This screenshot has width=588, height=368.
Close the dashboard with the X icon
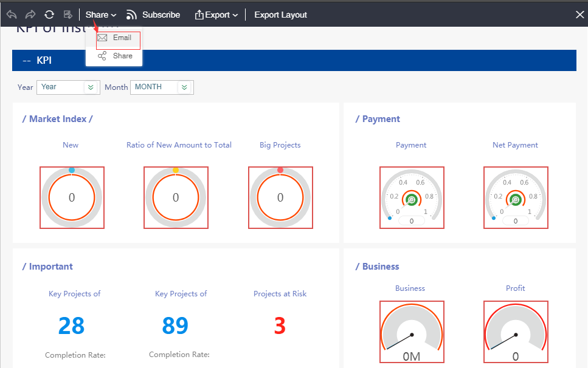(x=579, y=15)
